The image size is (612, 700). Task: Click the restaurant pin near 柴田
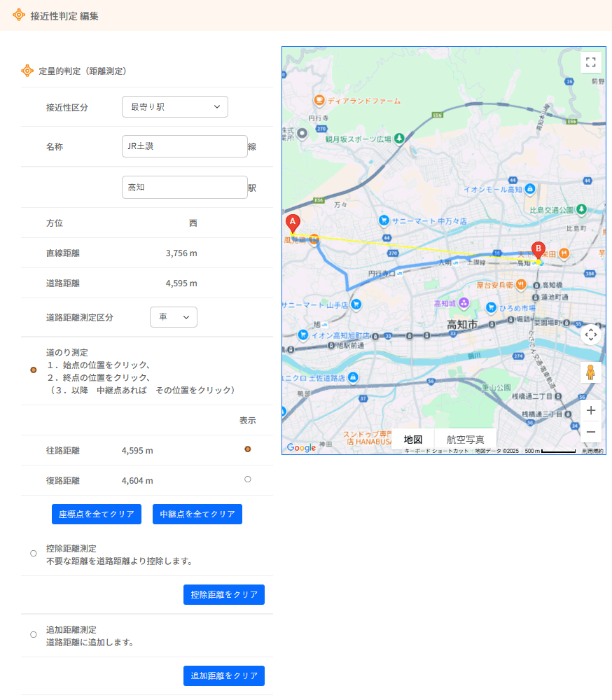click(564, 253)
